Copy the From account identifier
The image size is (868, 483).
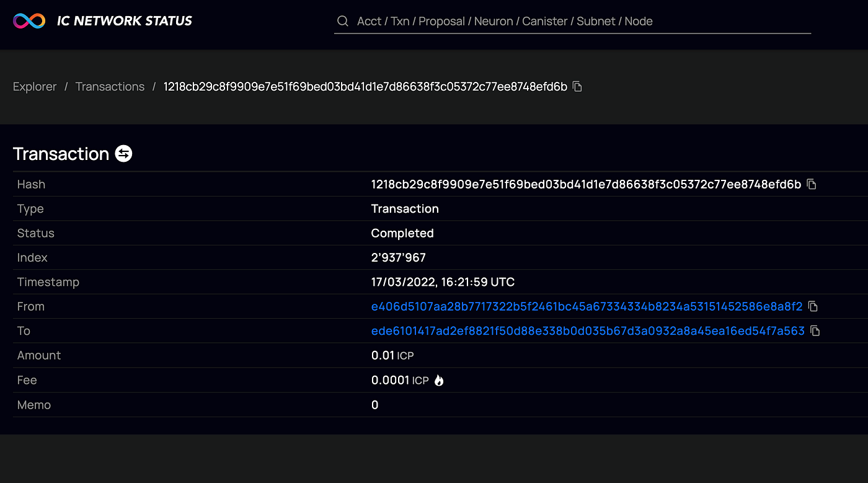coord(812,306)
